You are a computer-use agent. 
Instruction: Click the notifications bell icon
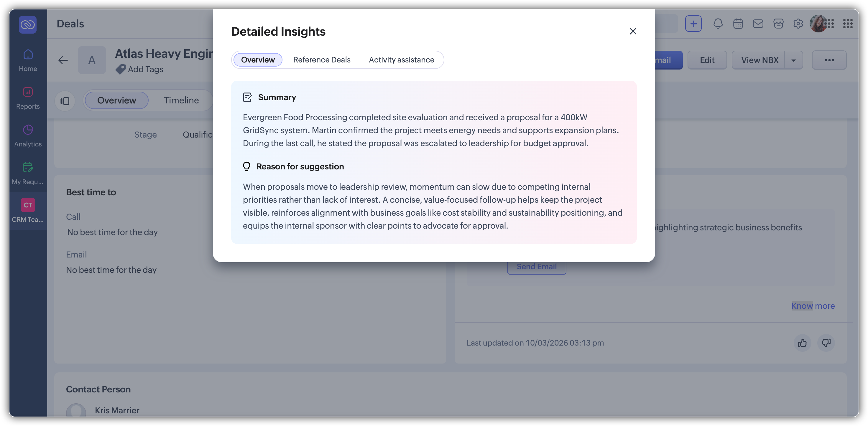(x=718, y=24)
